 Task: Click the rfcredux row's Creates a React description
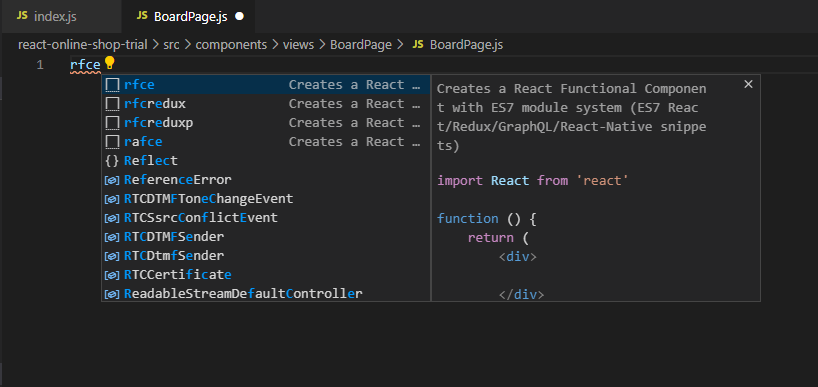pos(355,104)
